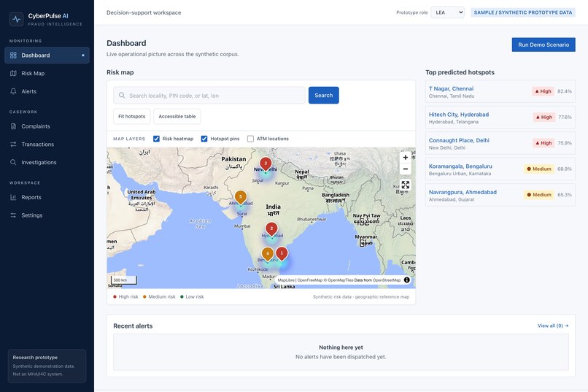Viewport: 588px width, 392px height.
Task: Toggle fullscreen map view icon
Action: (406, 185)
